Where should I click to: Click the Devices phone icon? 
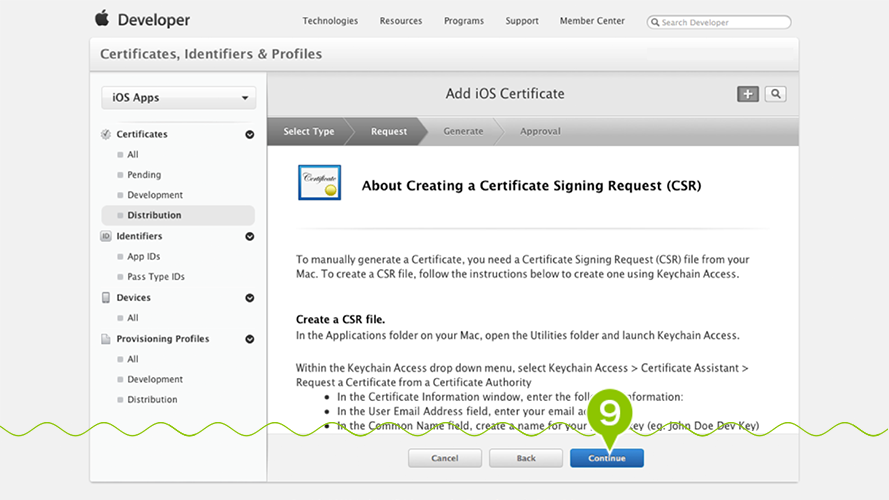tap(105, 298)
